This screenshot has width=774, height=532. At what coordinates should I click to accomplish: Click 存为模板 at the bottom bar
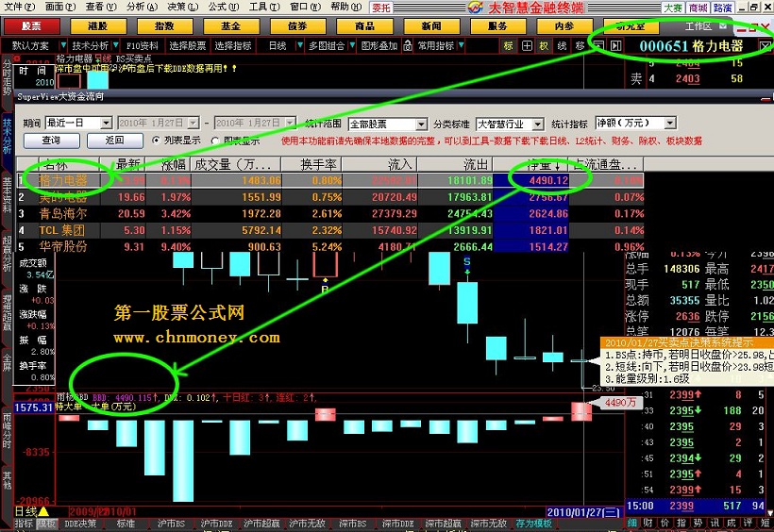click(533, 524)
